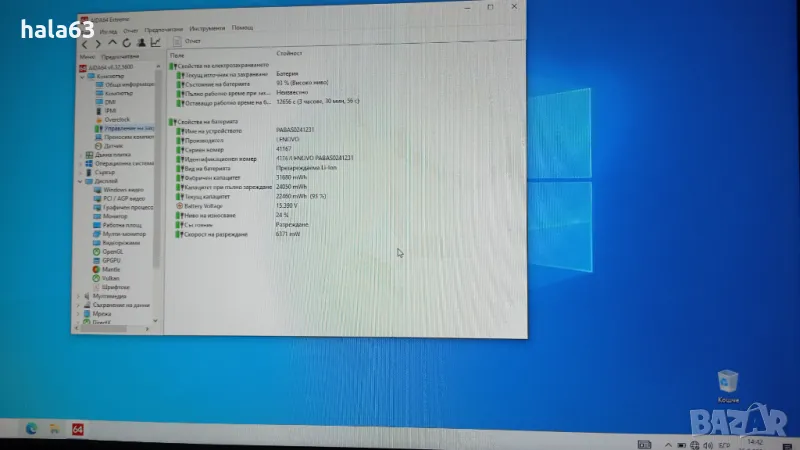Click the Back navigation arrow in toolbar
The image size is (800, 450).
[x=83, y=43]
